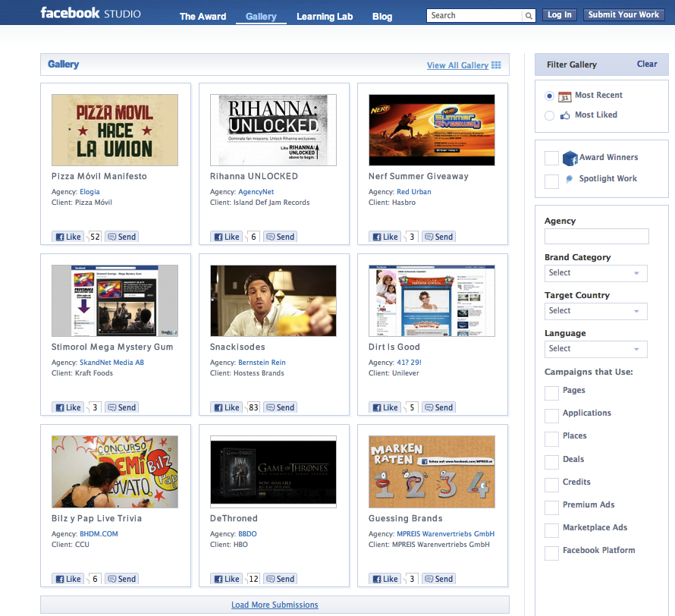Check the Spotlight Work checkbox
Image resolution: width=675 pixels, height=616 pixels.
[551, 181]
